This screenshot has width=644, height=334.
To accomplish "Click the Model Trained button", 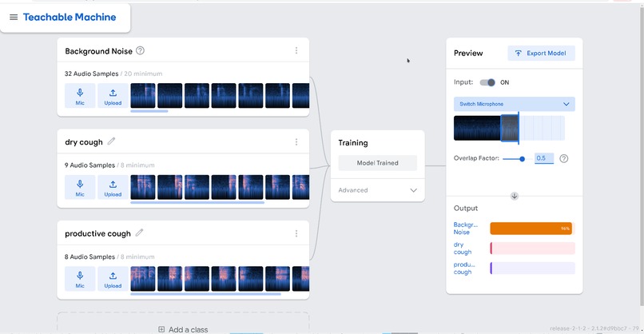I will tap(377, 163).
